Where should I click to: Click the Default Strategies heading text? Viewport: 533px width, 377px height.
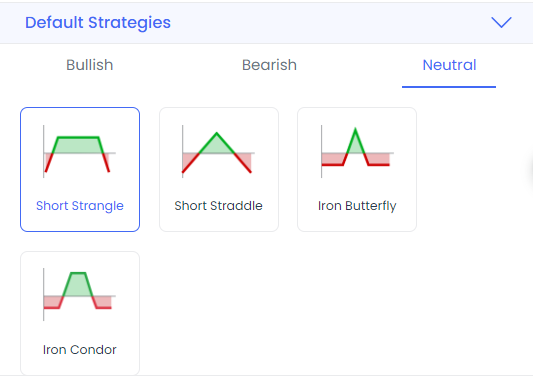98,23
